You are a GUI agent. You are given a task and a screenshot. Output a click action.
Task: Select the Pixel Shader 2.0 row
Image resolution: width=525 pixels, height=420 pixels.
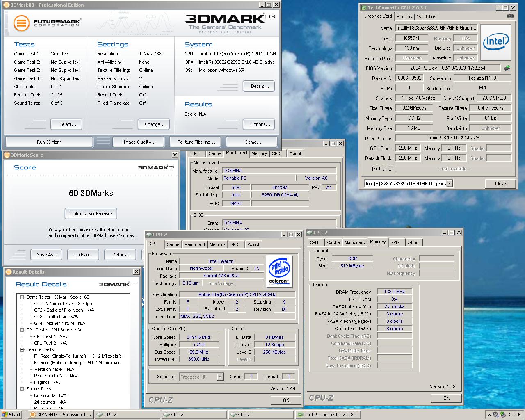tap(56, 376)
